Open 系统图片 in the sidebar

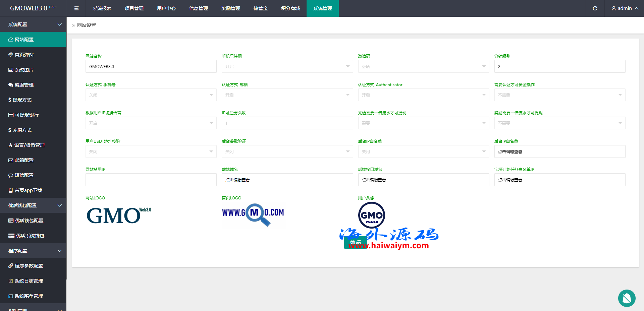(24, 70)
